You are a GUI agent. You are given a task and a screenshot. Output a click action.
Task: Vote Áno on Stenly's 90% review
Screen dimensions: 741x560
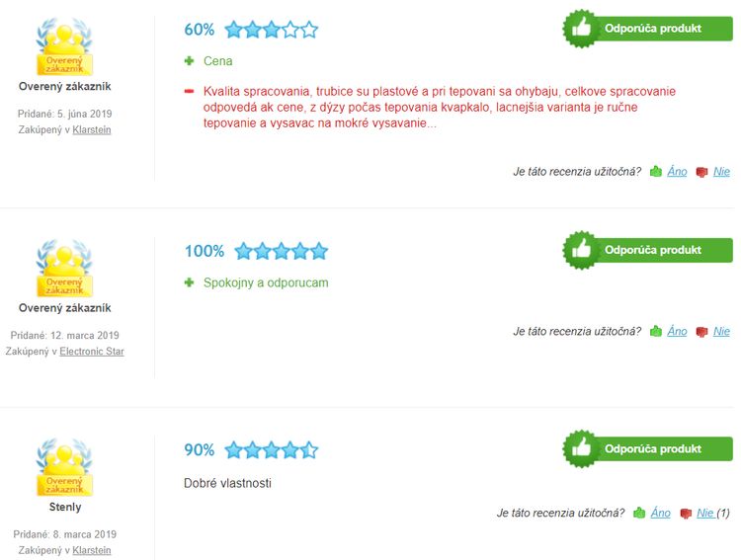coord(661,513)
